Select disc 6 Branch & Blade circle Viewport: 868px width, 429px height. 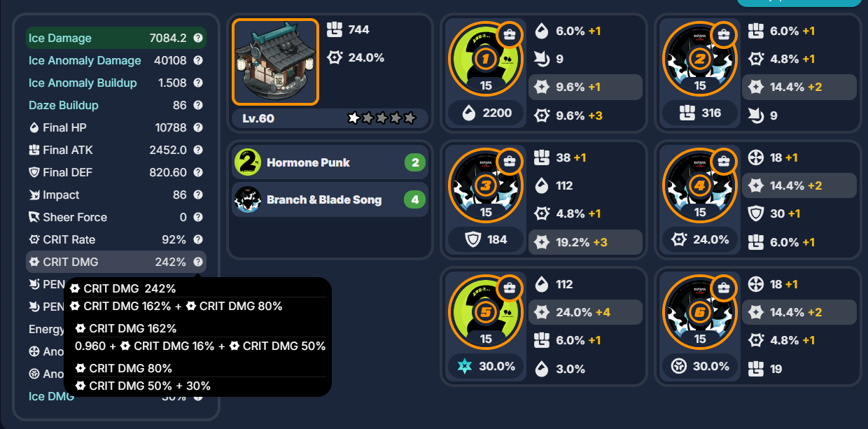click(700, 314)
